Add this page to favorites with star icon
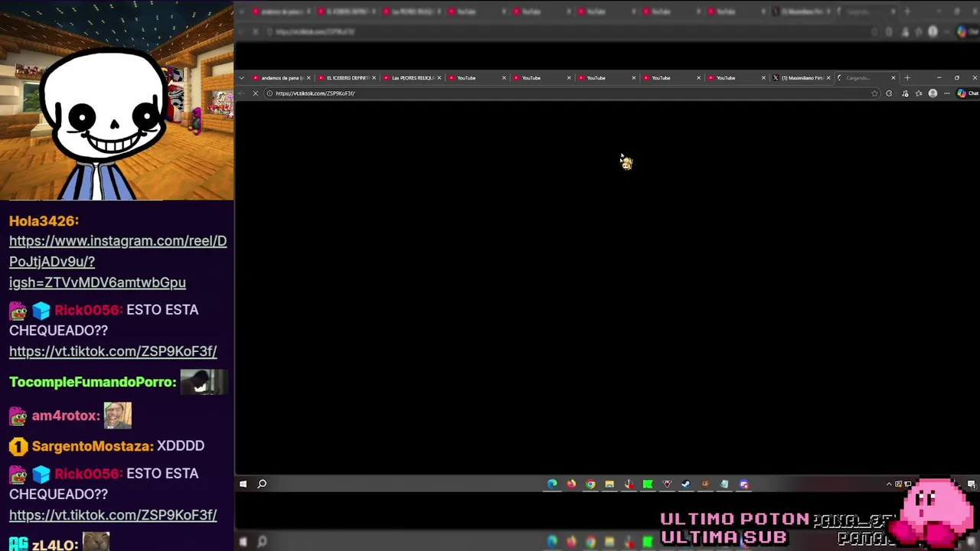980x551 pixels. pos(875,93)
